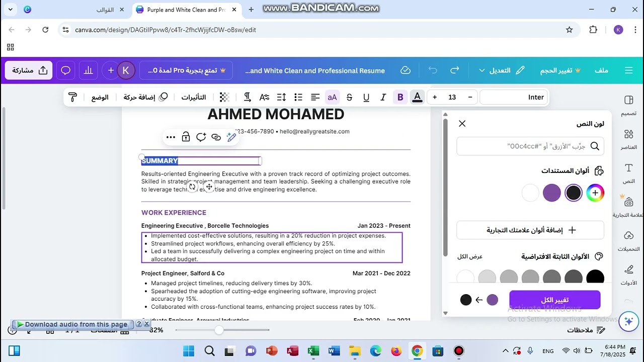Click link icon on floating toolbar
The width and height of the screenshot is (644, 362).
(216, 137)
